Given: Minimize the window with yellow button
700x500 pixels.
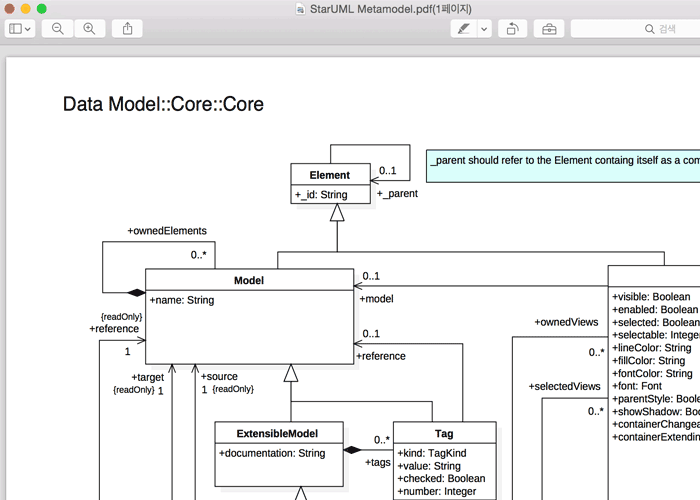Looking at the screenshot, I should click(27, 9).
